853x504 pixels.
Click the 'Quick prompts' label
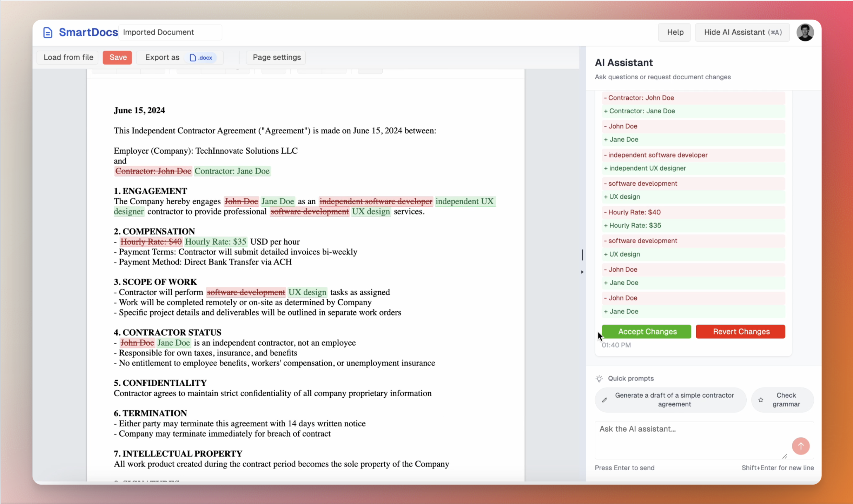click(x=631, y=378)
